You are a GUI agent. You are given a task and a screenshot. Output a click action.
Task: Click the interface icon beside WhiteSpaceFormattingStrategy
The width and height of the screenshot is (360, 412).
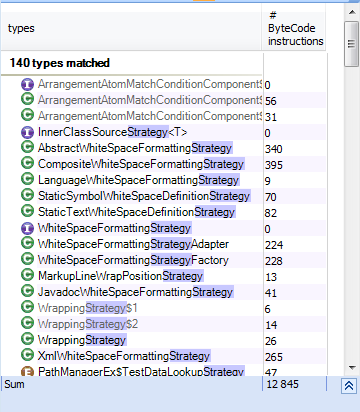27,228
